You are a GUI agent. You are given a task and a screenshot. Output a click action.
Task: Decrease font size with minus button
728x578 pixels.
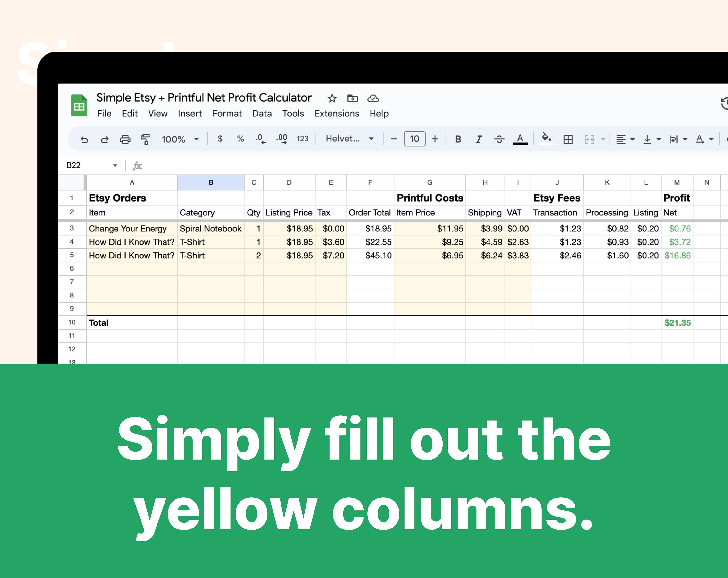(x=394, y=139)
